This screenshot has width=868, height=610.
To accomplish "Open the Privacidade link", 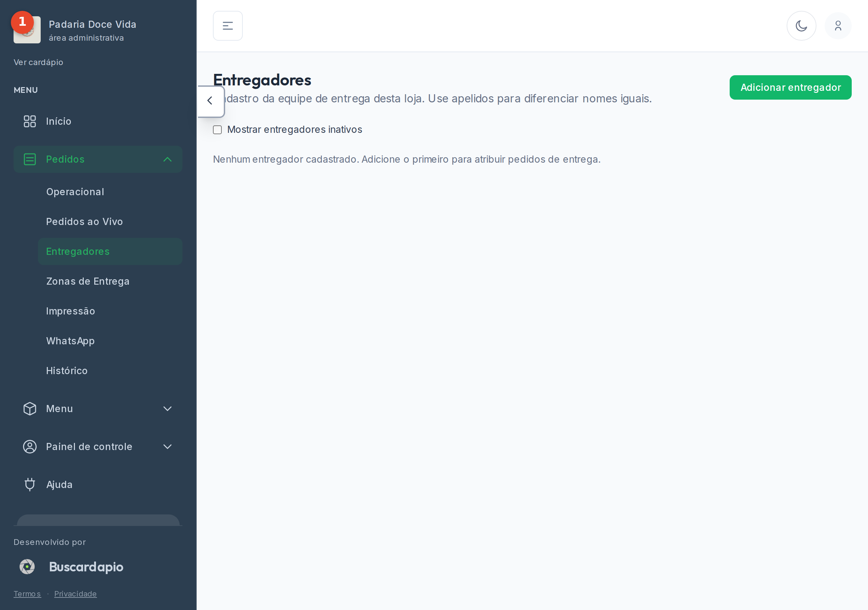I will pyautogui.click(x=75, y=594).
